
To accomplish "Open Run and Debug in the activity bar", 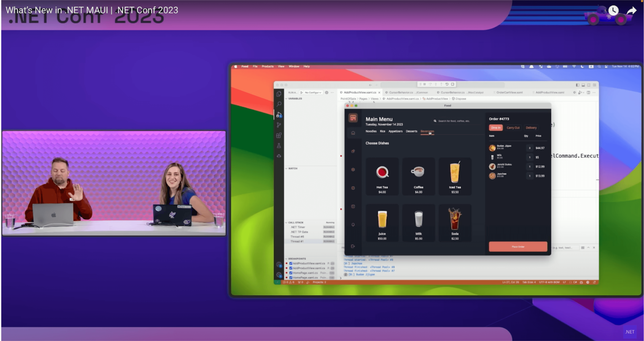I will click(x=279, y=115).
